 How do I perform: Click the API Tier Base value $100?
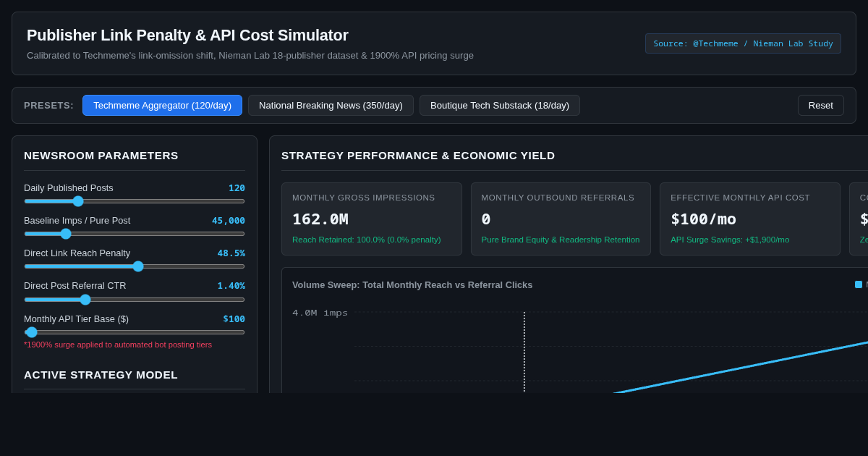tap(234, 319)
